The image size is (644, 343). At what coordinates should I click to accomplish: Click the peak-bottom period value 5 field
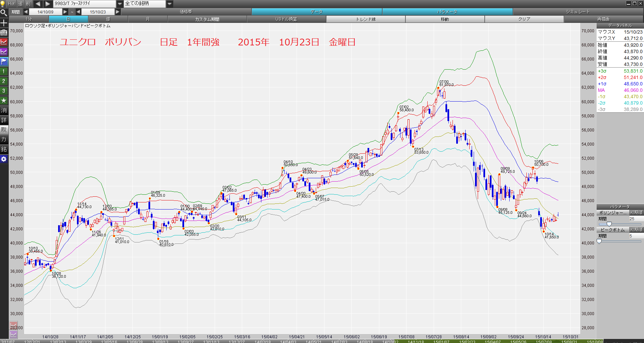tap(636, 236)
